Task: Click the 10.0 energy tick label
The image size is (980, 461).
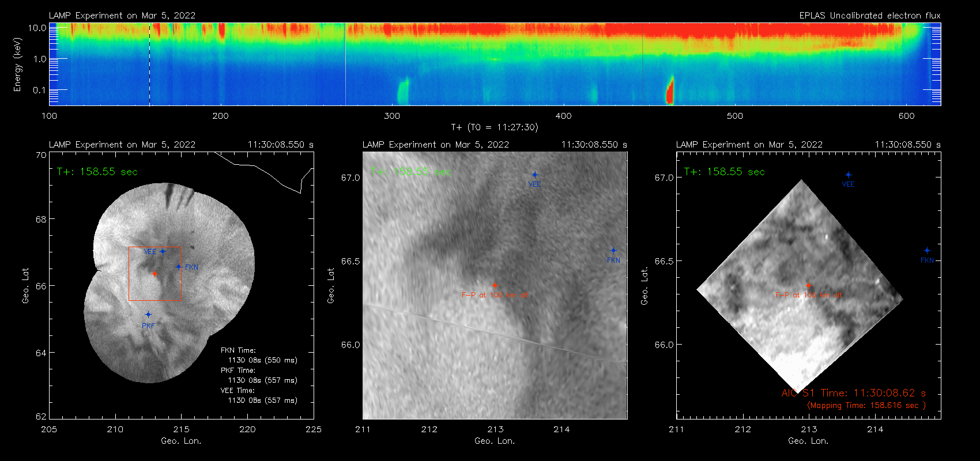Action: tap(37, 28)
